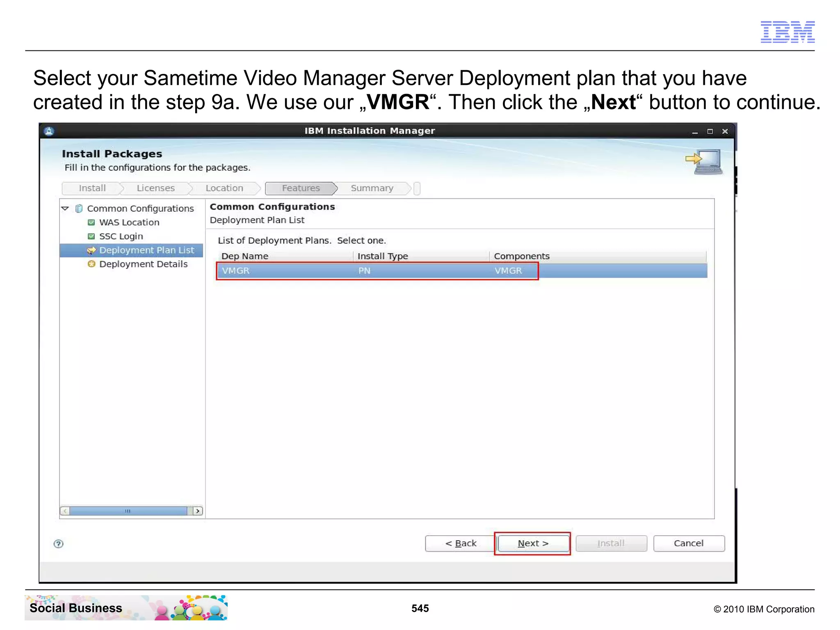The width and height of the screenshot is (840, 630).
Task: Go to the Summary wizard step
Action: [x=372, y=188]
